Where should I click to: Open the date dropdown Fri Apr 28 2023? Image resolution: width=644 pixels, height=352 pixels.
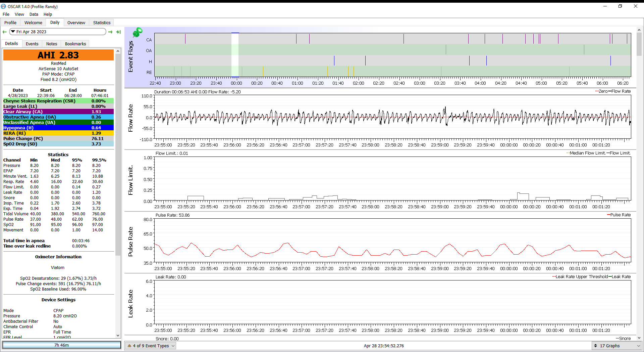[58, 32]
